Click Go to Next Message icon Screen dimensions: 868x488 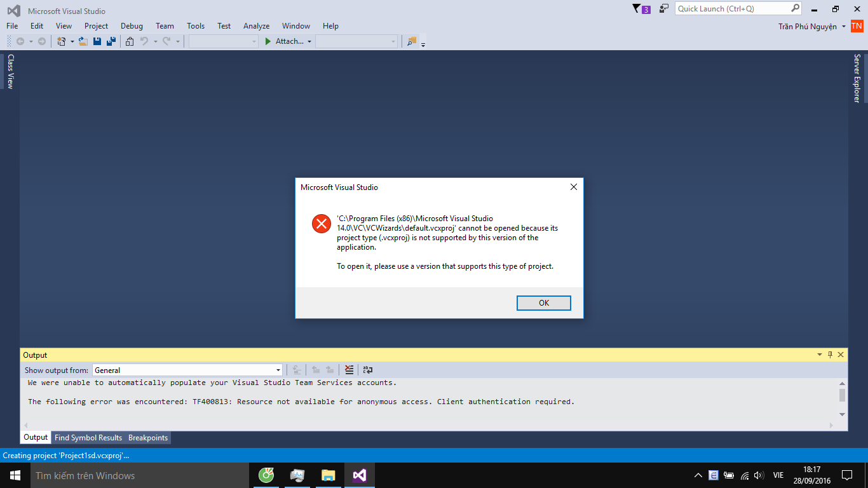tap(330, 370)
